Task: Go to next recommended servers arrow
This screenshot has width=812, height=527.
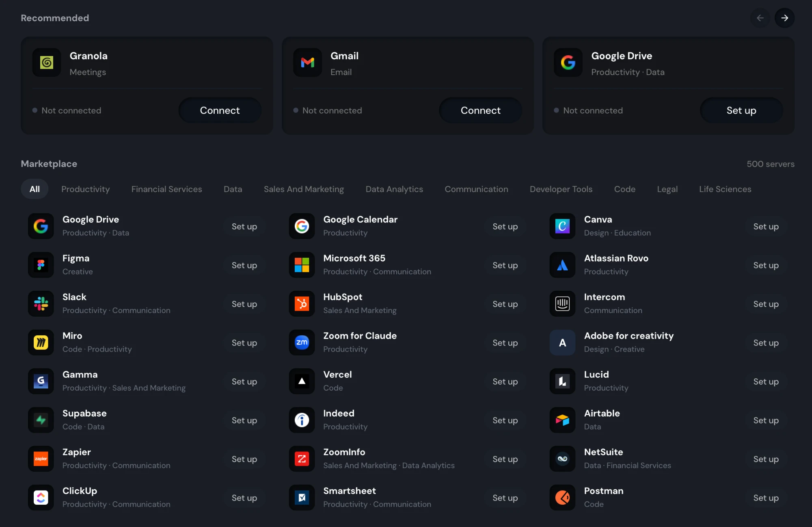Action: click(x=784, y=18)
